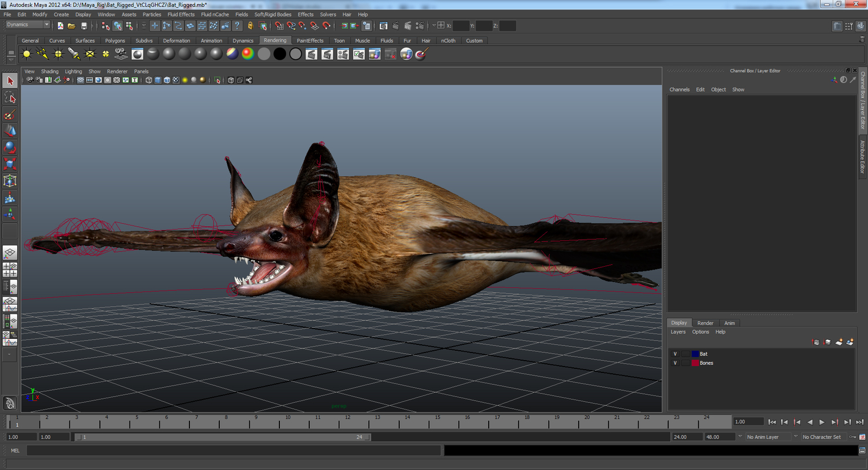Open the Solvers menu
868x470 pixels.
coord(328,14)
